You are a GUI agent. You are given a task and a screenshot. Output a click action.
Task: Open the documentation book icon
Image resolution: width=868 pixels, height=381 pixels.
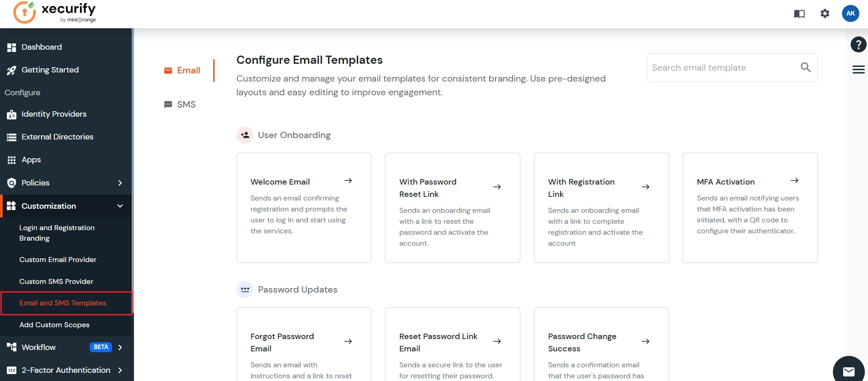click(800, 14)
